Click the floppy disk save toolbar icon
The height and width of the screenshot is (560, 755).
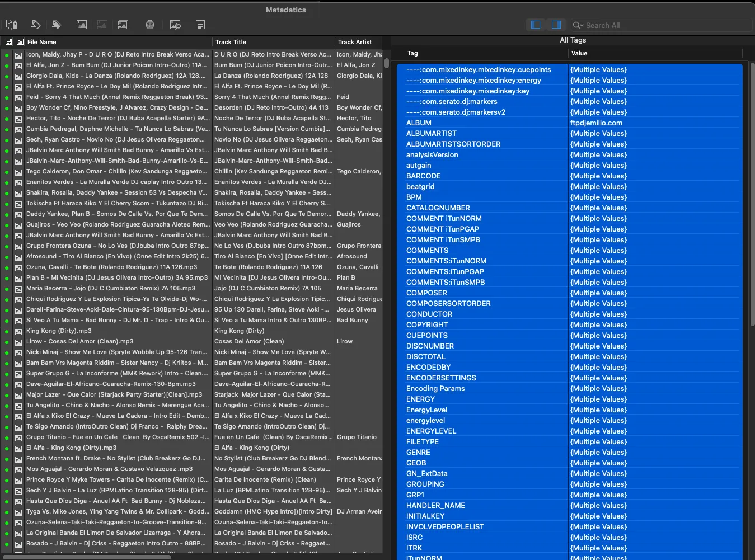(200, 25)
